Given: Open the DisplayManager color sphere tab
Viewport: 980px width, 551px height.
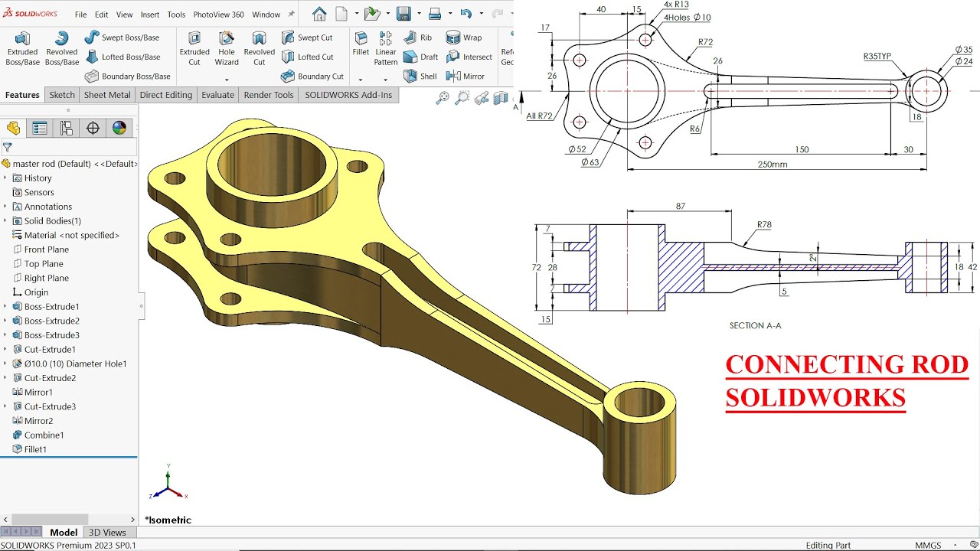Looking at the screenshot, I should click(119, 128).
